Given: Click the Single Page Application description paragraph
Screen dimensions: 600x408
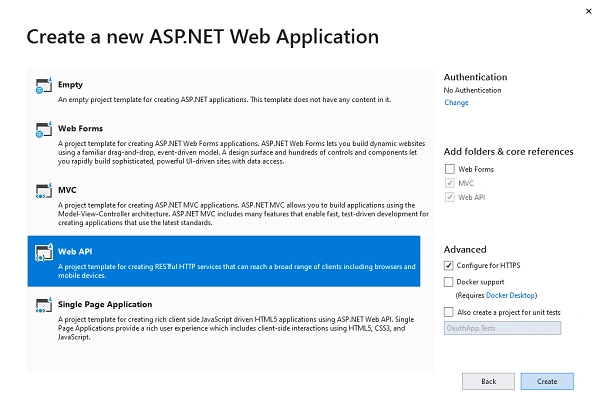Looking at the screenshot, I should 236,328.
